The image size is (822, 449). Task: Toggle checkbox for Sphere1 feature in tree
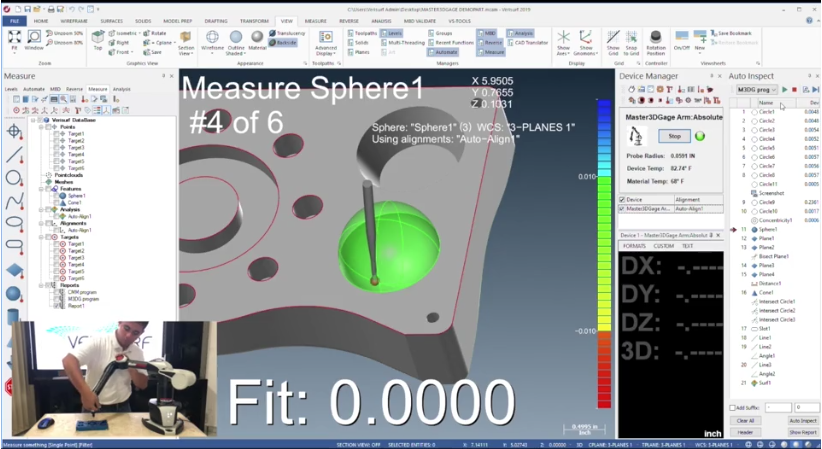[x=57, y=195]
